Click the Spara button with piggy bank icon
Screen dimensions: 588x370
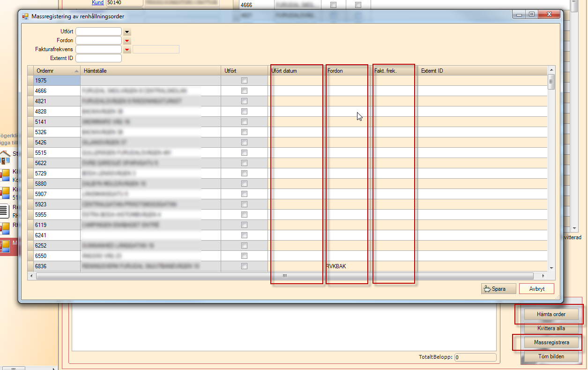[x=498, y=289]
